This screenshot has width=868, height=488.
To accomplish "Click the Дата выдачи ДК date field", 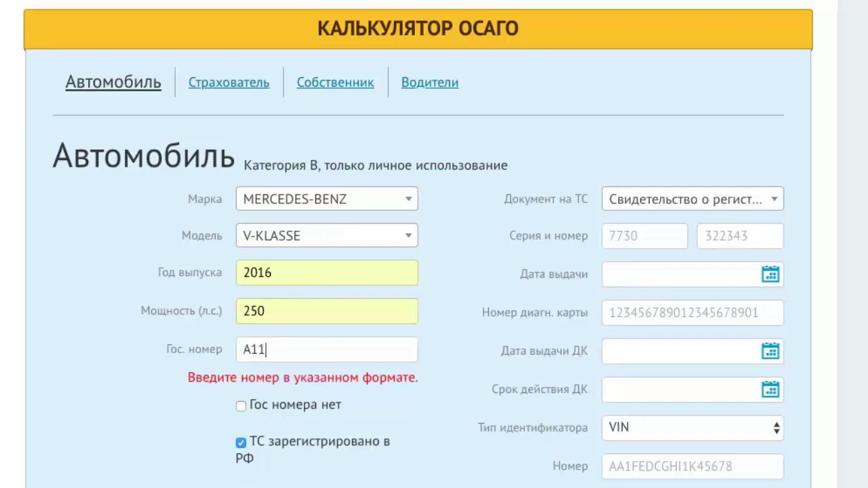I will (x=692, y=350).
